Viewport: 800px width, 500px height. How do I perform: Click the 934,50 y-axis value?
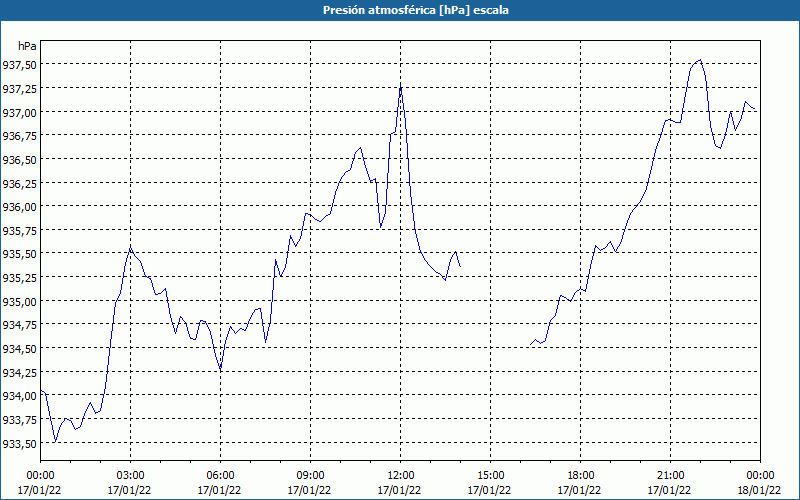[19, 348]
